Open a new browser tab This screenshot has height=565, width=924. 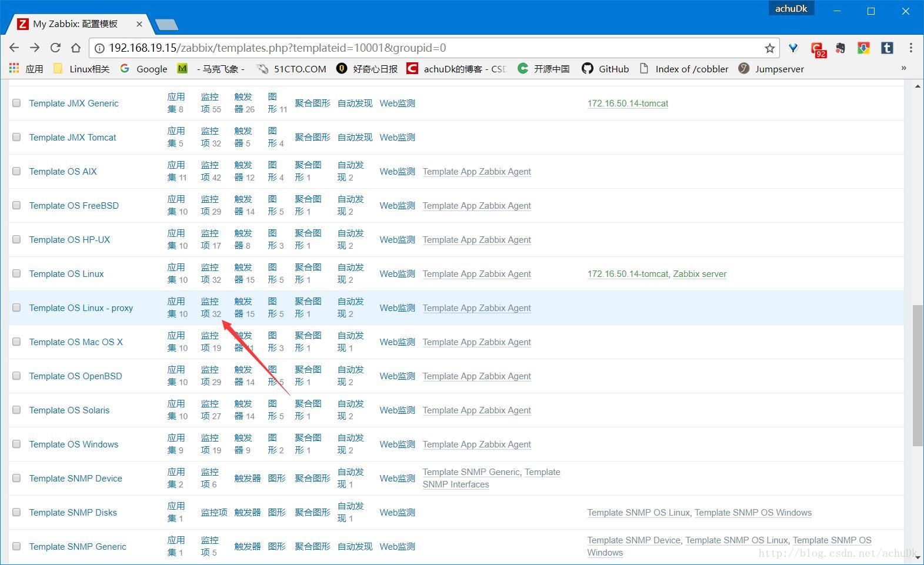point(167,24)
